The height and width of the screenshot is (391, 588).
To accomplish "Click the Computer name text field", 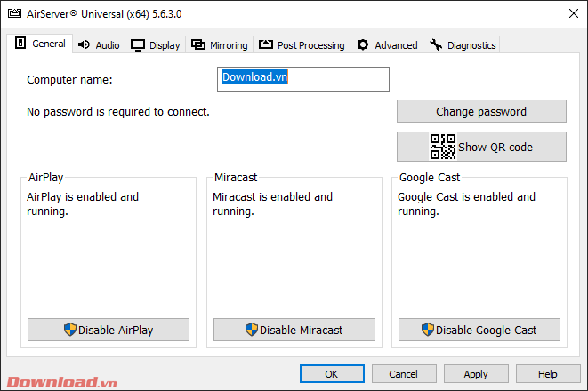I will point(302,79).
